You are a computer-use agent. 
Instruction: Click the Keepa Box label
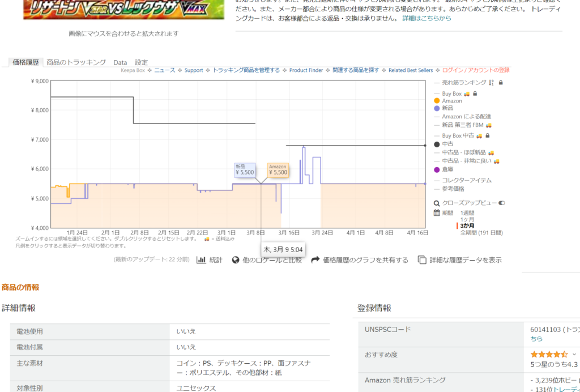coord(133,70)
